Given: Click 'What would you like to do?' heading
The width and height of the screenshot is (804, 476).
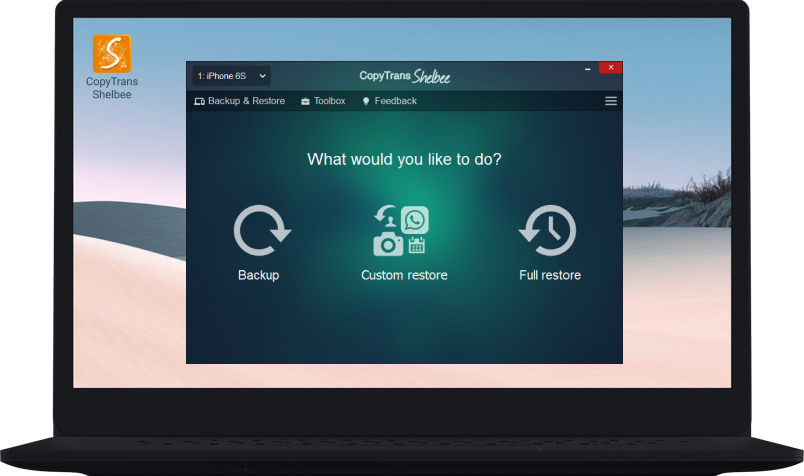Looking at the screenshot, I should coord(404,160).
